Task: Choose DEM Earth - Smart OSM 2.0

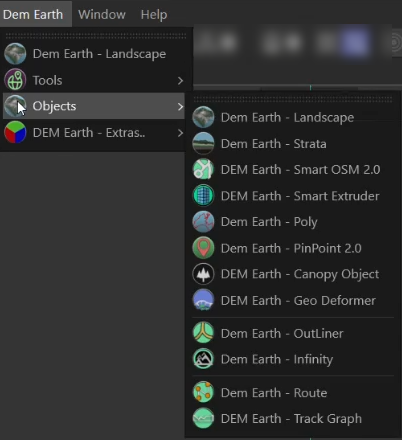Action: click(293, 169)
